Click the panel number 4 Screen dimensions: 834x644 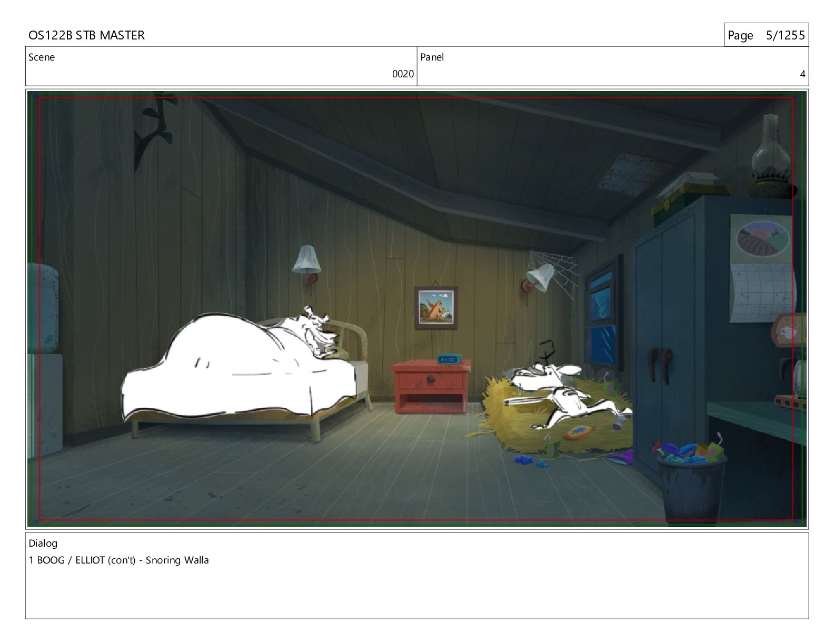(x=802, y=74)
